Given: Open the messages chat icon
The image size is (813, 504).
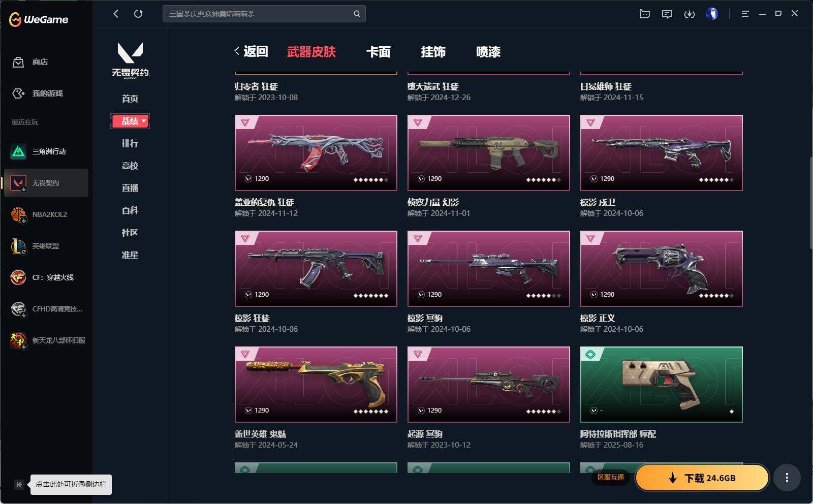Looking at the screenshot, I should pyautogui.click(x=667, y=14).
